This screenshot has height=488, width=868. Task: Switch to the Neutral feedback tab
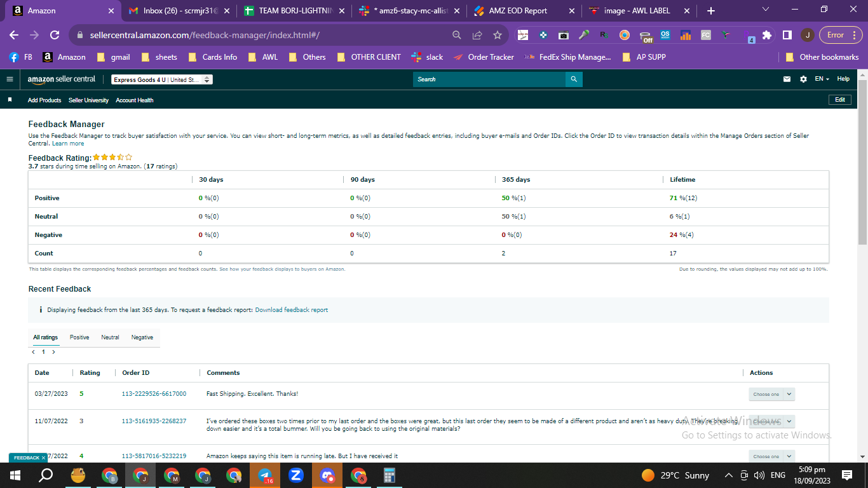click(110, 337)
